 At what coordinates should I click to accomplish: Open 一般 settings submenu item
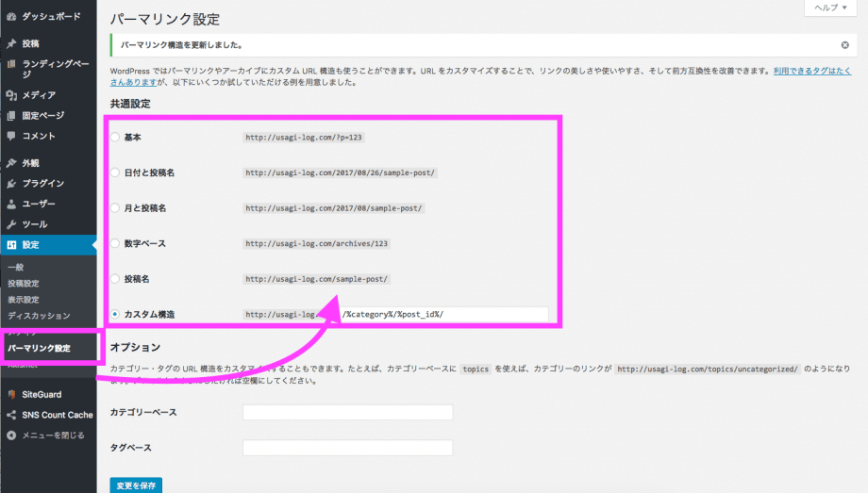pos(16,268)
